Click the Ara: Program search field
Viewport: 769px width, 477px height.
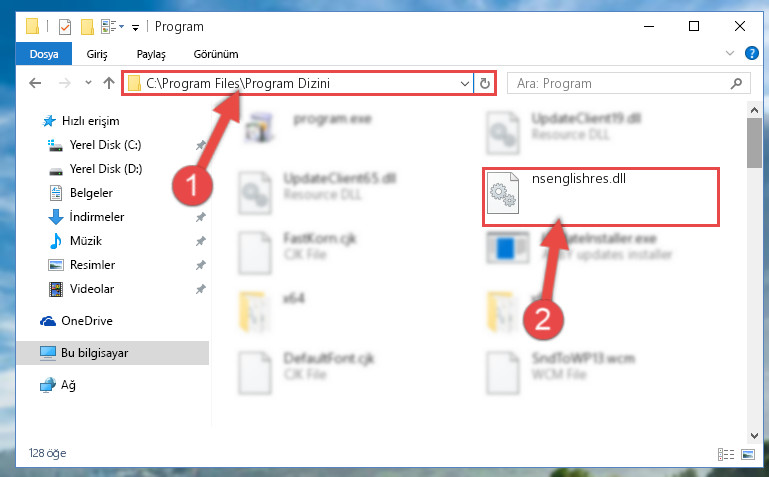click(x=619, y=83)
